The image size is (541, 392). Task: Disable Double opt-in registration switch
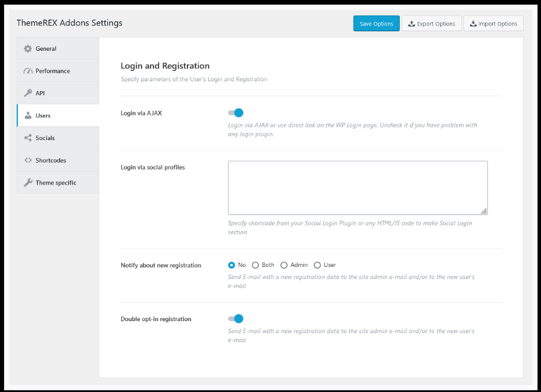tap(236, 319)
